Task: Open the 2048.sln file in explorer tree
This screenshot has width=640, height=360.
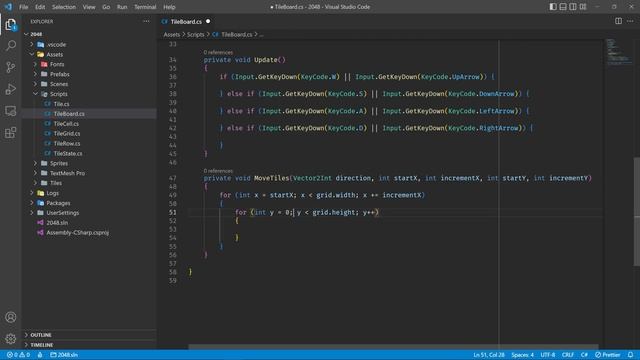Action: click(x=89, y=223)
